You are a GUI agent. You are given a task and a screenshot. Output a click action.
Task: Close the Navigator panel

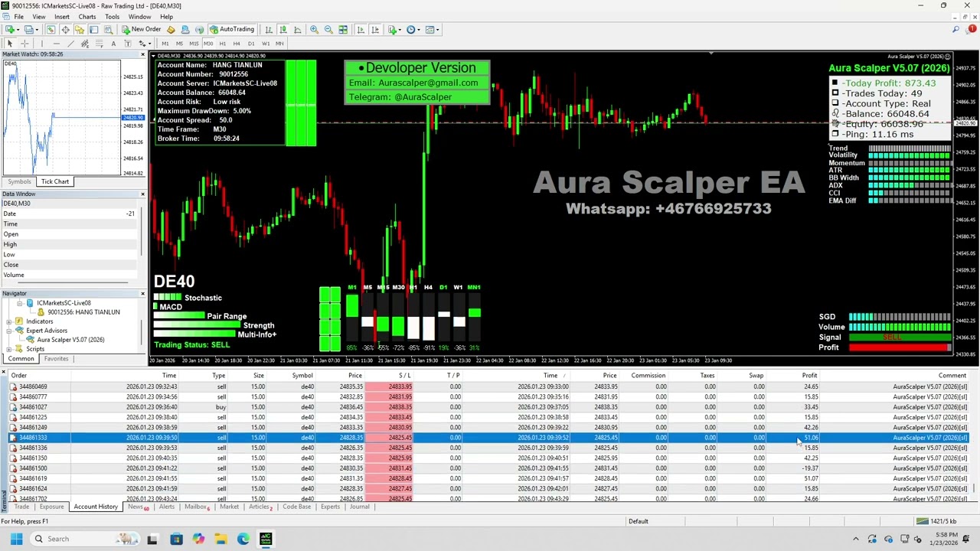point(142,293)
